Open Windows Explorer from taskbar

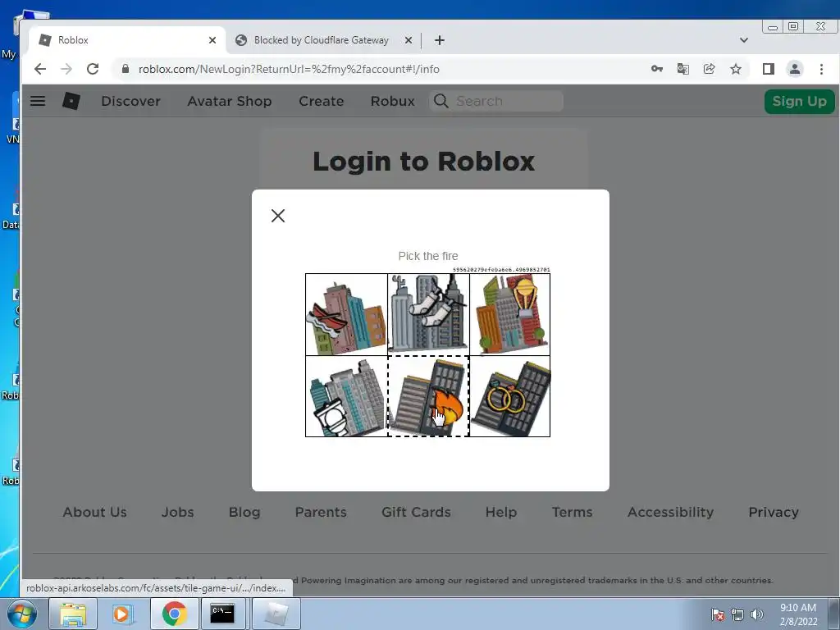[x=73, y=614]
